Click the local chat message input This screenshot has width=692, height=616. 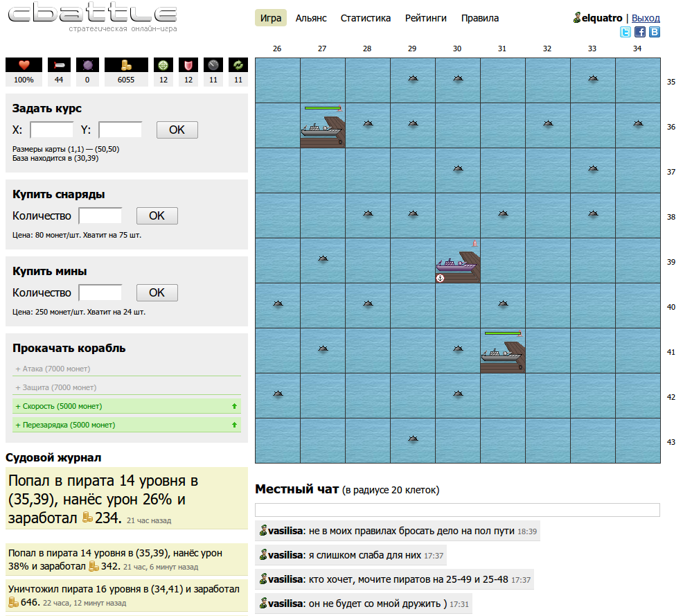pos(457,509)
